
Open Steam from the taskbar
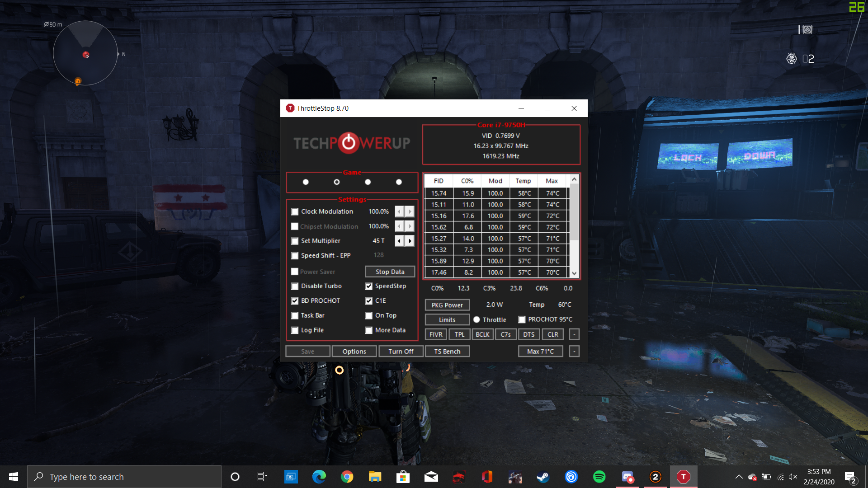(x=543, y=477)
